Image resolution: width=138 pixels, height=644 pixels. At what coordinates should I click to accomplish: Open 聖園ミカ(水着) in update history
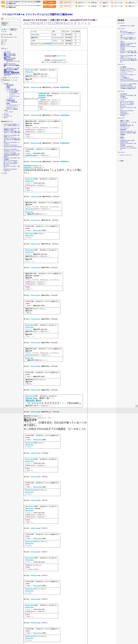(125, 121)
